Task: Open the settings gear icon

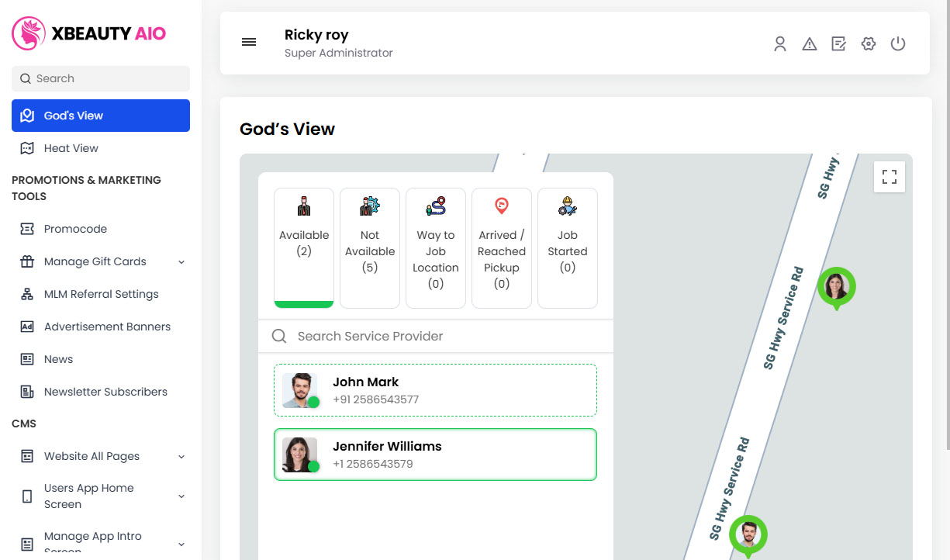Action: [x=869, y=44]
